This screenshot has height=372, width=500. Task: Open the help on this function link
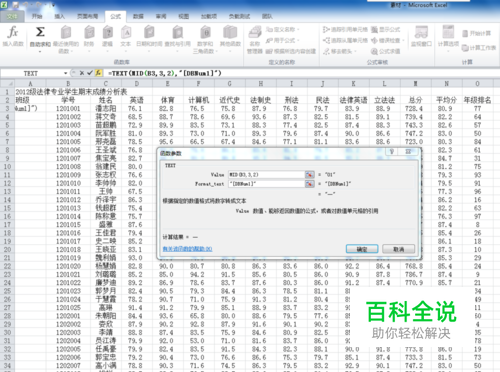(x=187, y=249)
